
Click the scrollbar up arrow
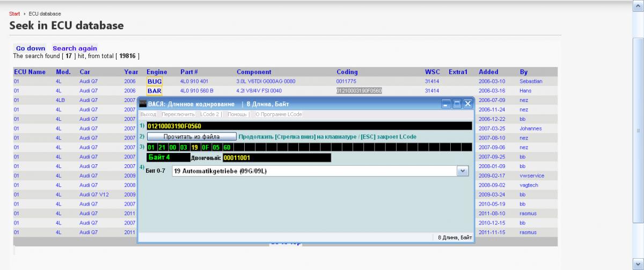pos(639,5)
